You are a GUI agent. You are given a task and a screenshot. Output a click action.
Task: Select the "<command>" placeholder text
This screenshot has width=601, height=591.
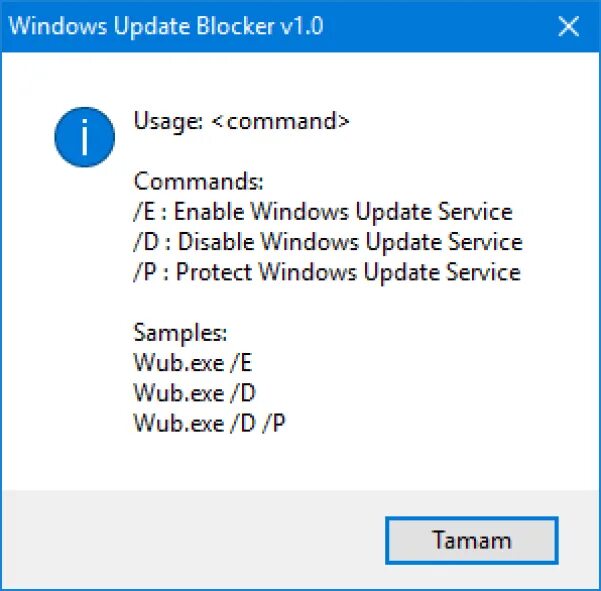click(281, 121)
